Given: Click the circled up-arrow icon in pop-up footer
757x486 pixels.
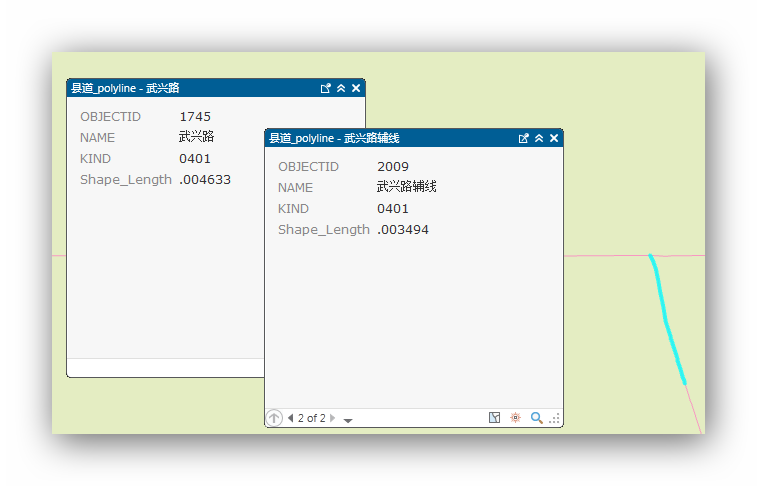Looking at the screenshot, I should (x=274, y=418).
